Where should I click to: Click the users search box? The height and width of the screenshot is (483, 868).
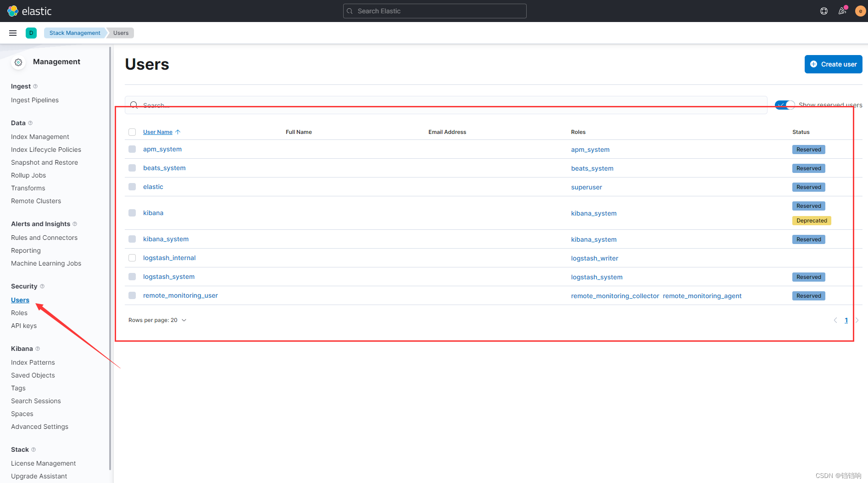click(x=446, y=105)
